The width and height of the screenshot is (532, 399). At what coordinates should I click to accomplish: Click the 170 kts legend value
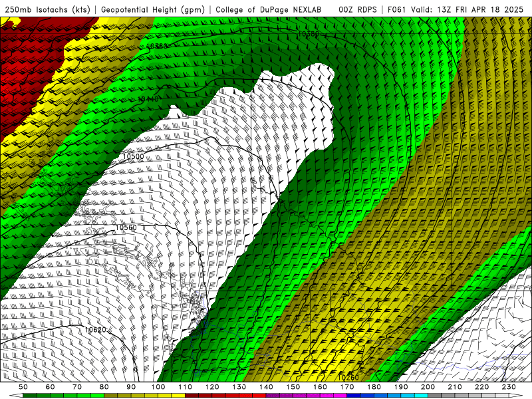click(x=347, y=387)
